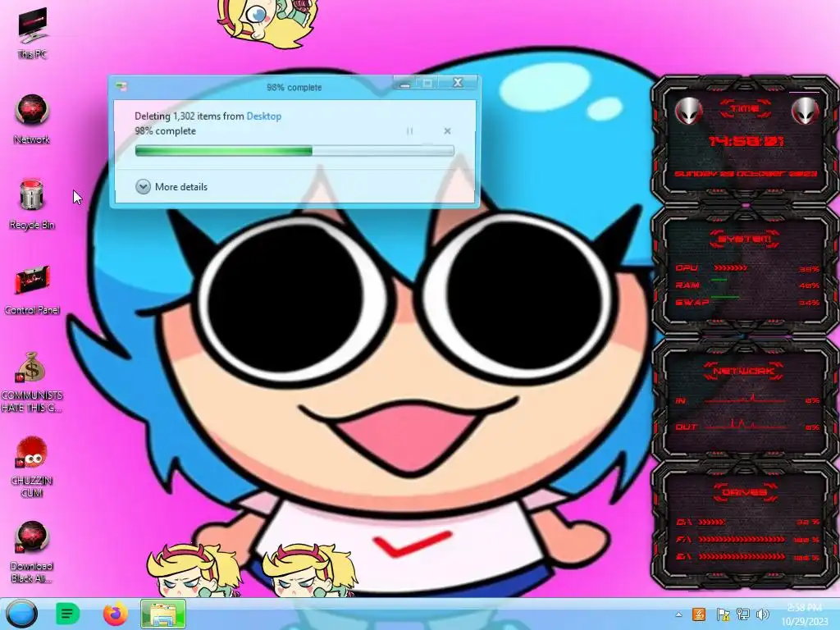The width and height of the screenshot is (840, 630).
Task: Click the Start orb button
Action: (22, 614)
